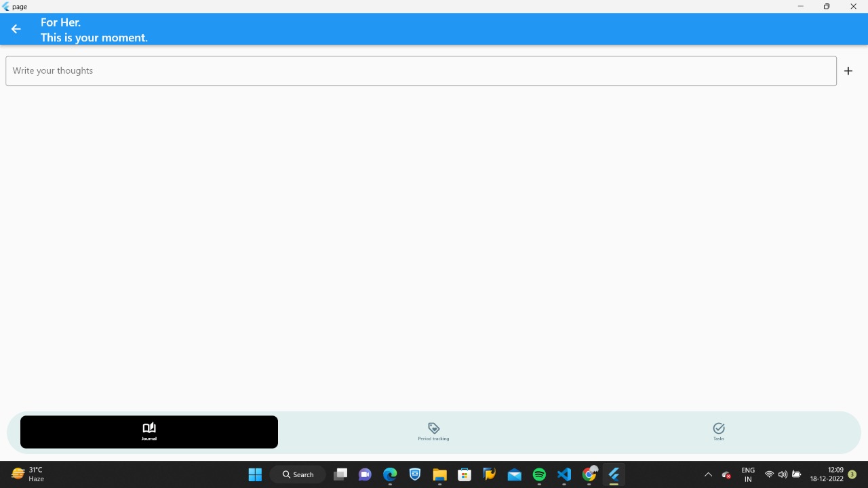The image size is (868, 488).
Task: Open the Brave browser from the taskbar
Action: tap(414, 474)
